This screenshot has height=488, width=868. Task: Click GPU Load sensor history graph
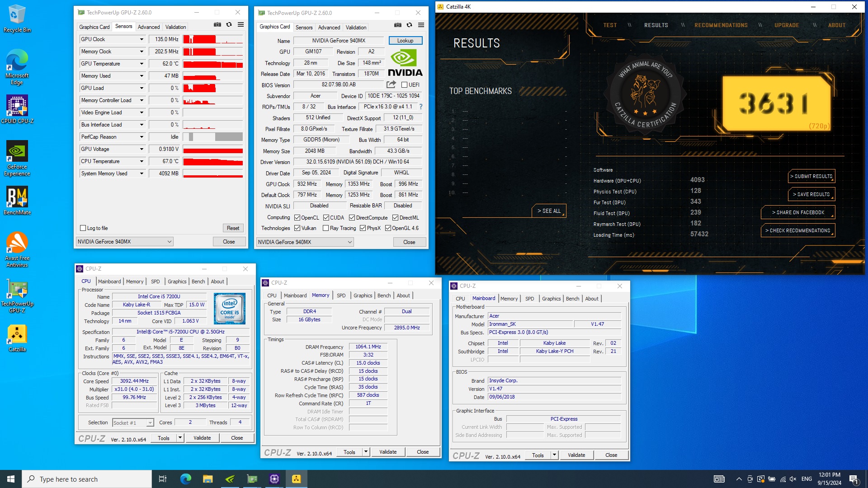tap(213, 88)
